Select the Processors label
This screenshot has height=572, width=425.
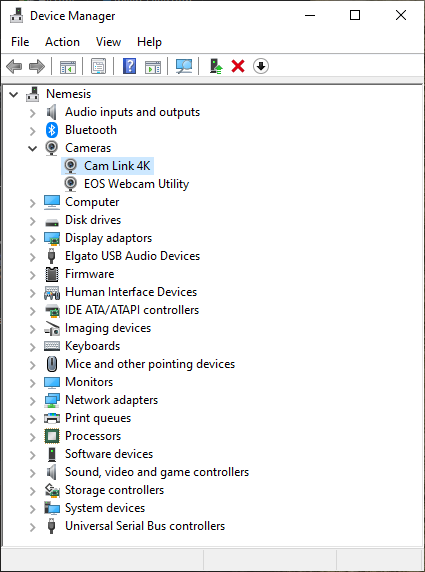(93, 436)
